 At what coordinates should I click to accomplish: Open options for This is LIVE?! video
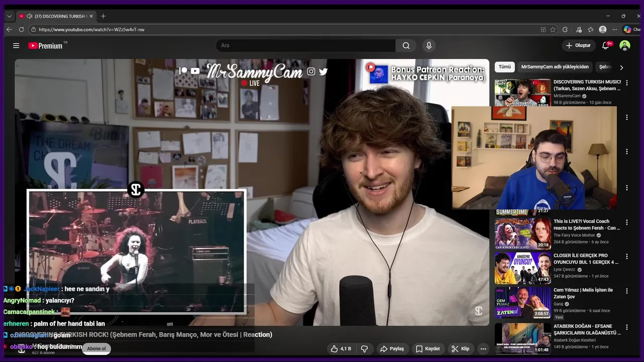[x=627, y=222]
